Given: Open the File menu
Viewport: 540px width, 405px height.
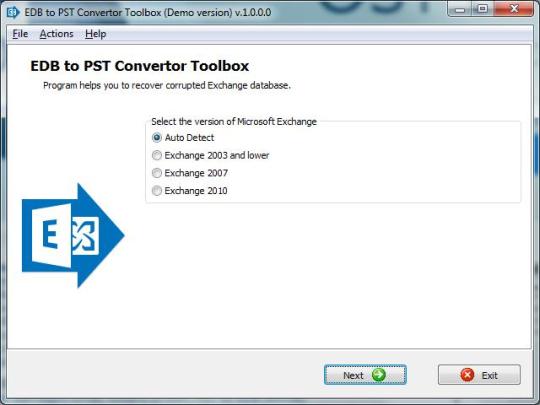Looking at the screenshot, I should [20, 34].
